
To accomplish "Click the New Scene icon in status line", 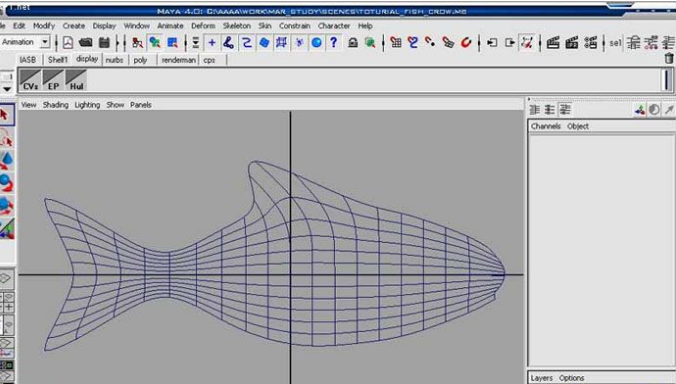I will (x=68, y=43).
